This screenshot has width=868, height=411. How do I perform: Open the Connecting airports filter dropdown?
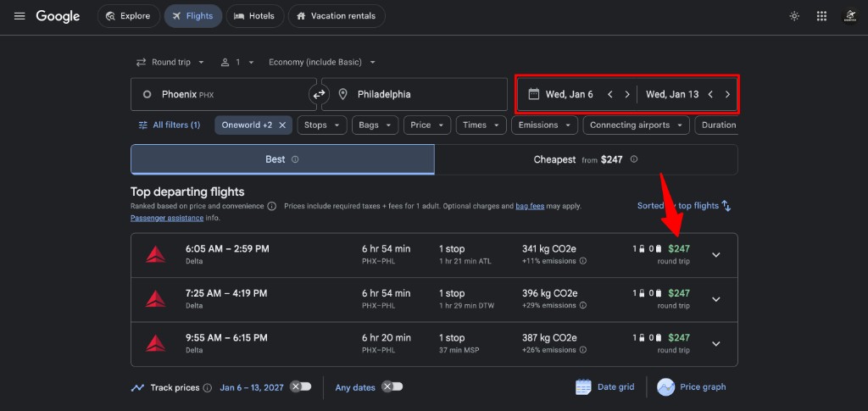[x=636, y=125]
